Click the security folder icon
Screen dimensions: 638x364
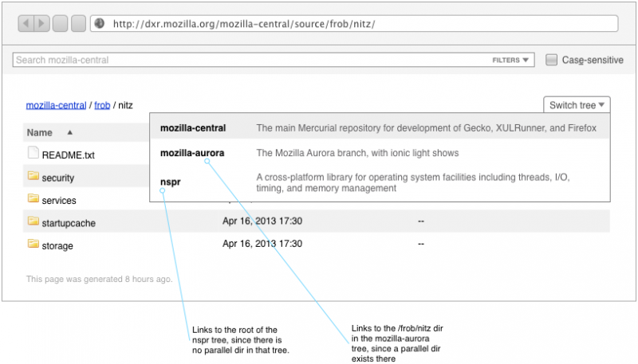(33, 176)
